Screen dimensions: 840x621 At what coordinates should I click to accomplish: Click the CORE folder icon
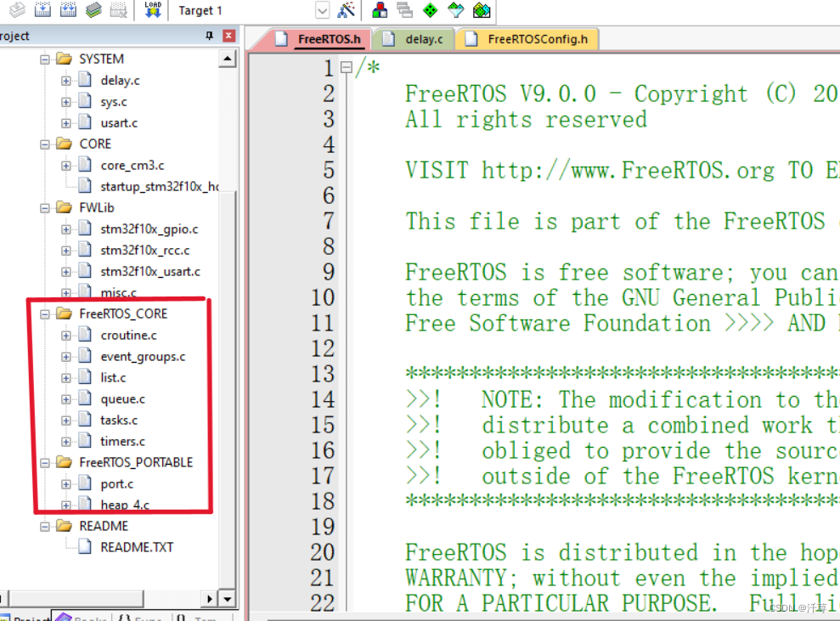point(64,144)
